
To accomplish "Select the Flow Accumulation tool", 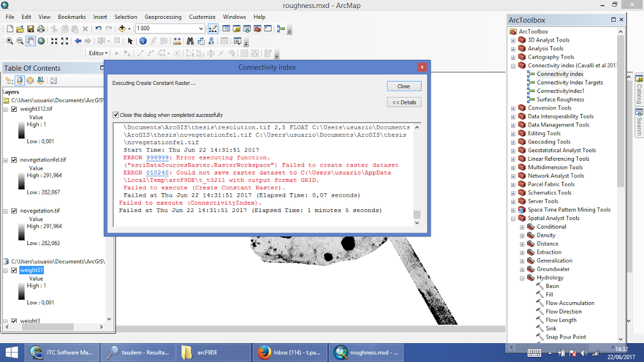I will (x=566, y=303).
